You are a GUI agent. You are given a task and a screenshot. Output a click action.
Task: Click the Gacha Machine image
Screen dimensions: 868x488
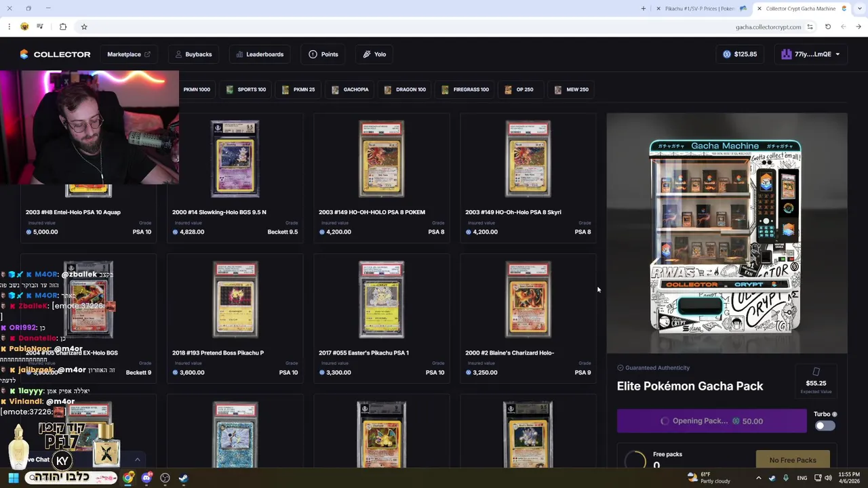point(726,234)
